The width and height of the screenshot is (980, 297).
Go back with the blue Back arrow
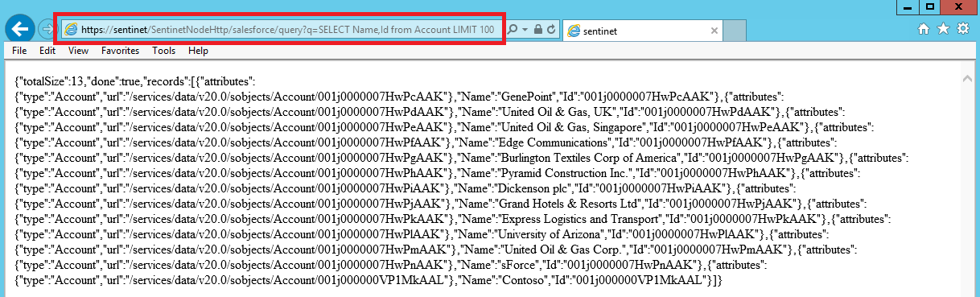click(x=19, y=28)
